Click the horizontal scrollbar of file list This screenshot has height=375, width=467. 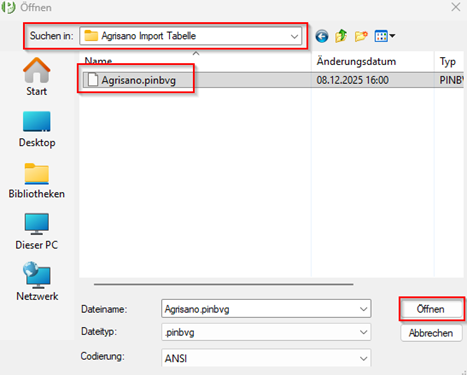(224, 284)
